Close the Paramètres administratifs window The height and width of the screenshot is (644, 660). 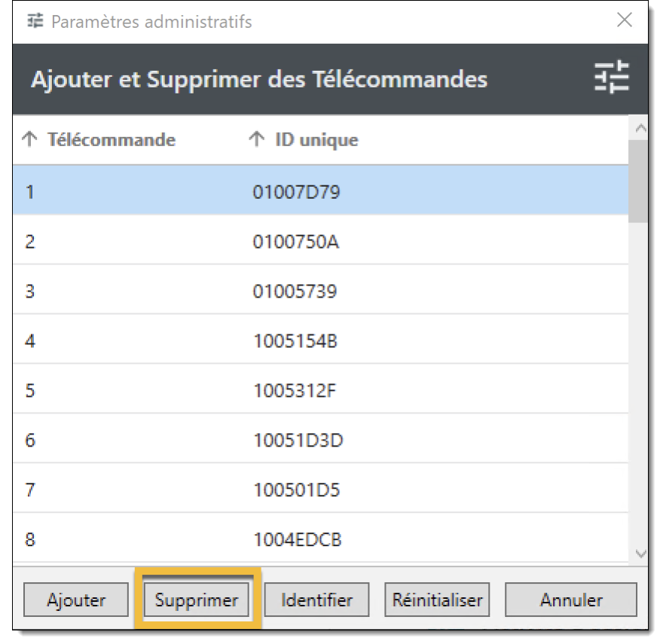pyautogui.click(x=625, y=20)
